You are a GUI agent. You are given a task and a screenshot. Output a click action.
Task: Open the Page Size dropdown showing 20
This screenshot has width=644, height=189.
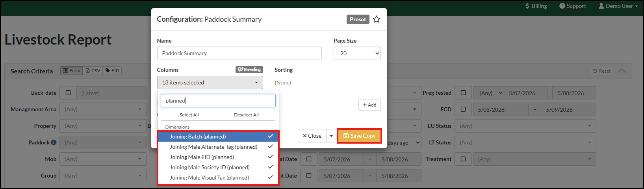[x=357, y=53]
